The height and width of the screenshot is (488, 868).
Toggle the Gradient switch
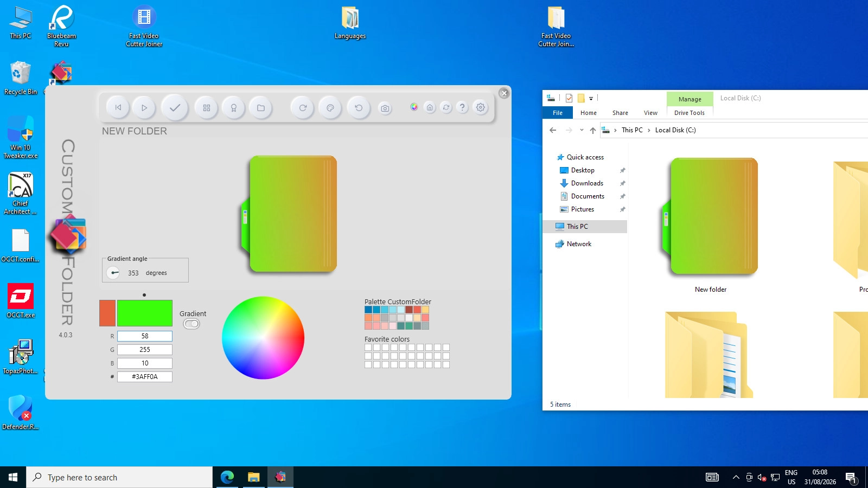tap(192, 324)
